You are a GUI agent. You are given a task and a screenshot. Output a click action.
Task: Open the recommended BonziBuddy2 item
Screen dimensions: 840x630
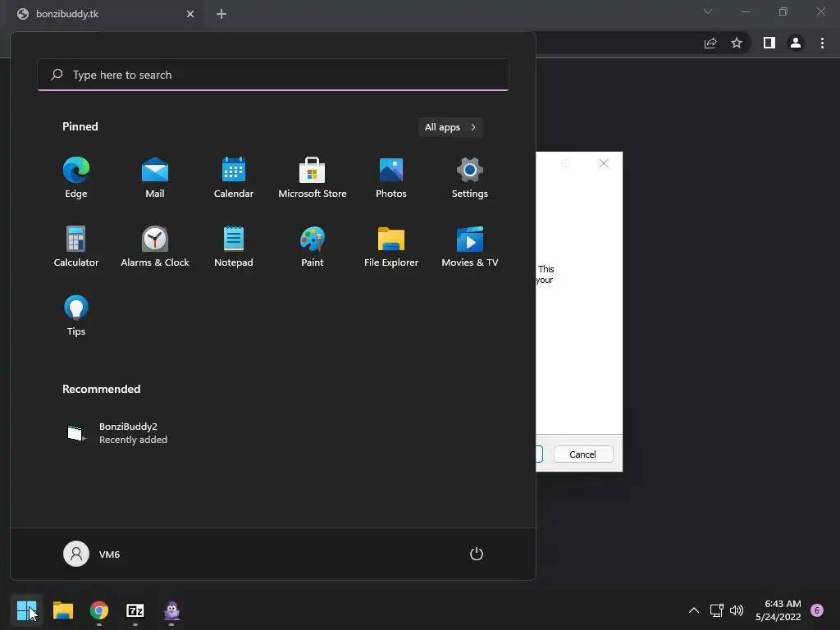pyautogui.click(x=117, y=433)
